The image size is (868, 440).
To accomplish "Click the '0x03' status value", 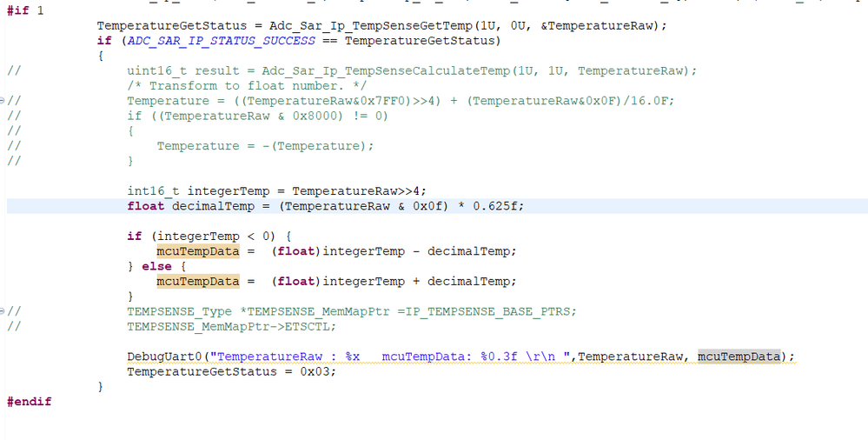I will click(315, 370).
